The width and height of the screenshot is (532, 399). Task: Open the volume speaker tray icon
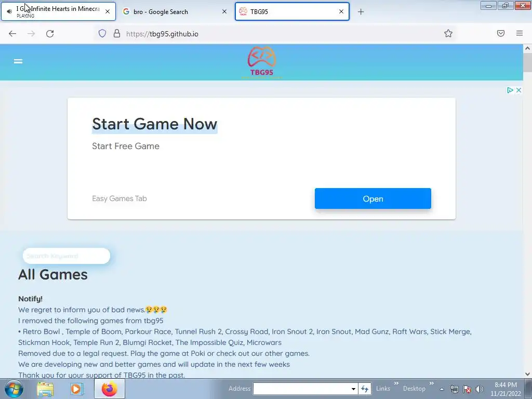[480, 389]
